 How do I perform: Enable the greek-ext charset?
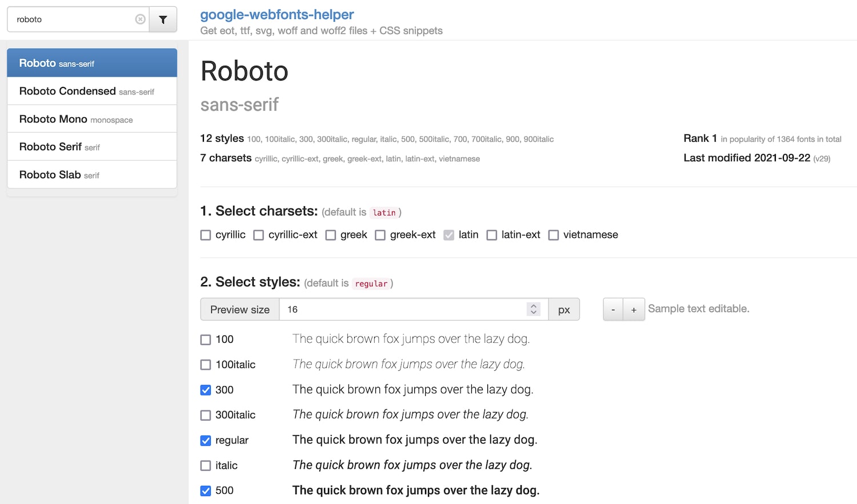[380, 235]
